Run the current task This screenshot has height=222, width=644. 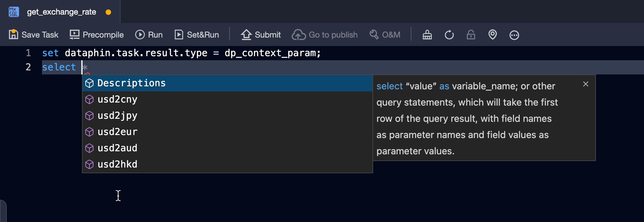(x=149, y=35)
